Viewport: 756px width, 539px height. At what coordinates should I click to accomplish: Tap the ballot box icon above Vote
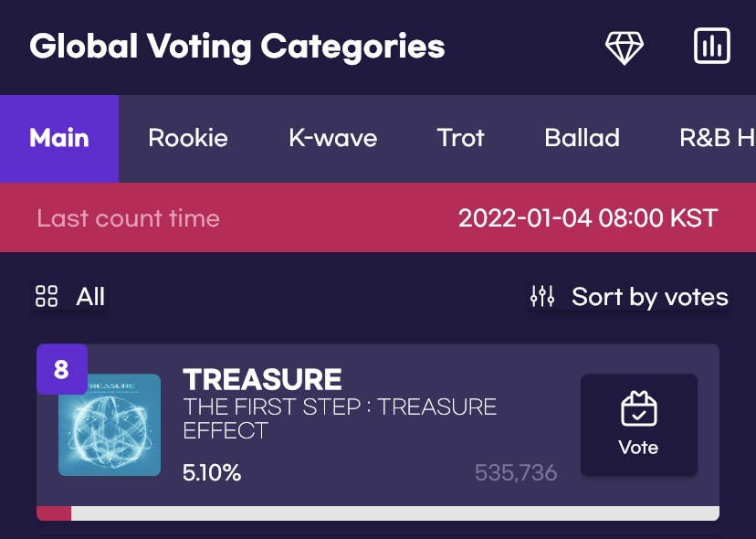click(x=638, y=409)
